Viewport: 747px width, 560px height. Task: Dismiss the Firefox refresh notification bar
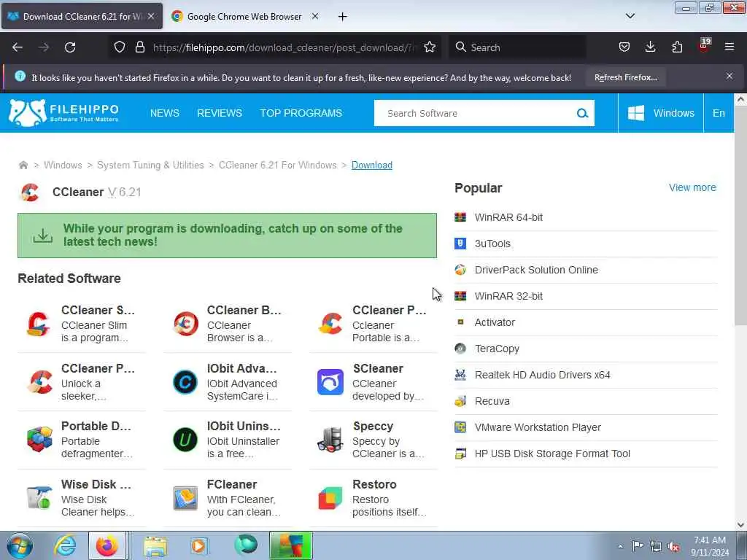pos(729,76)
